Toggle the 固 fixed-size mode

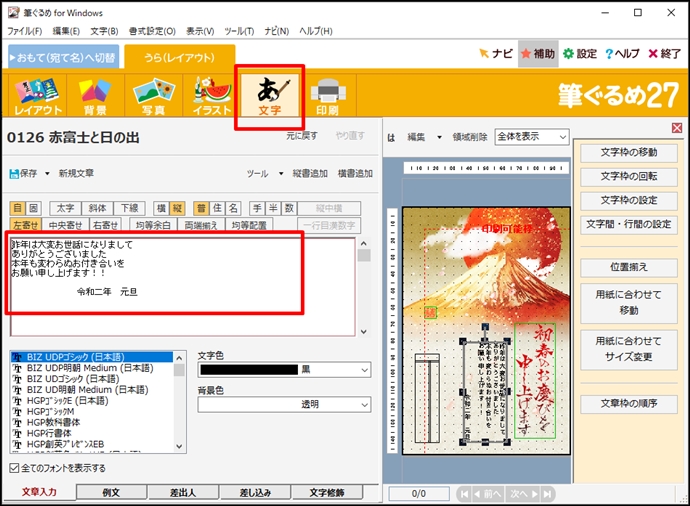tap(33, 208)
